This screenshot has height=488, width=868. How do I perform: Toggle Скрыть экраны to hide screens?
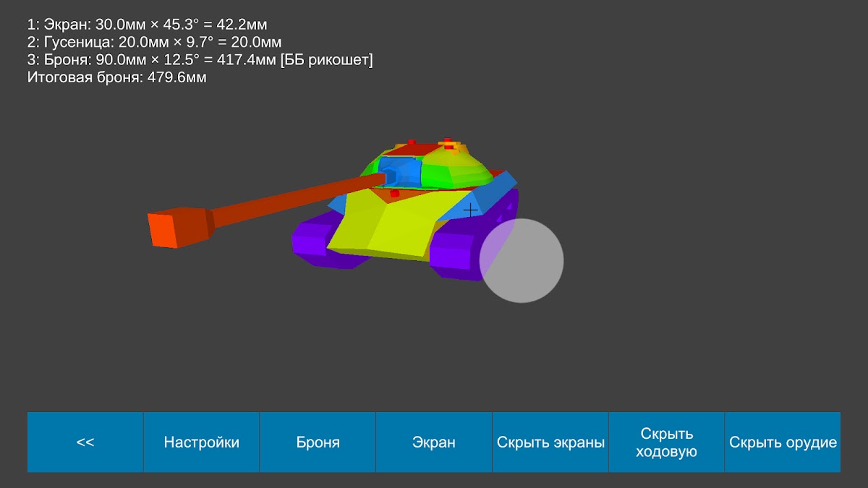(550, 442)
